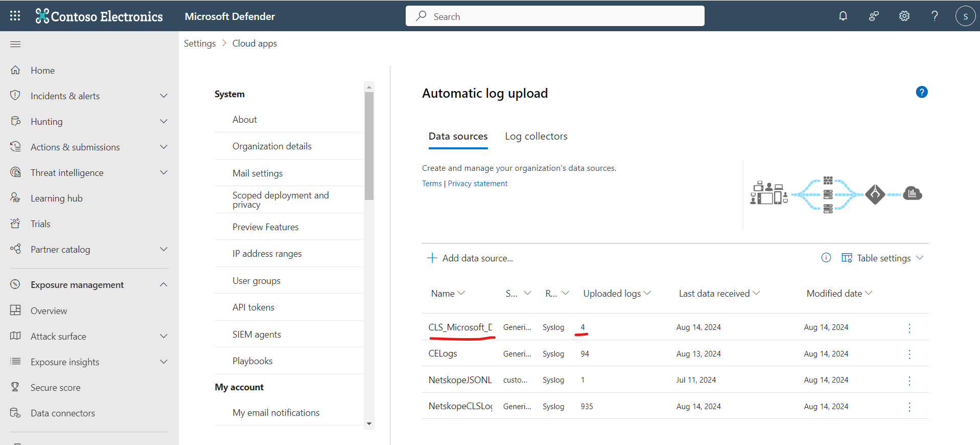
Task: Open the user account avatar
Action: (965, 16)
